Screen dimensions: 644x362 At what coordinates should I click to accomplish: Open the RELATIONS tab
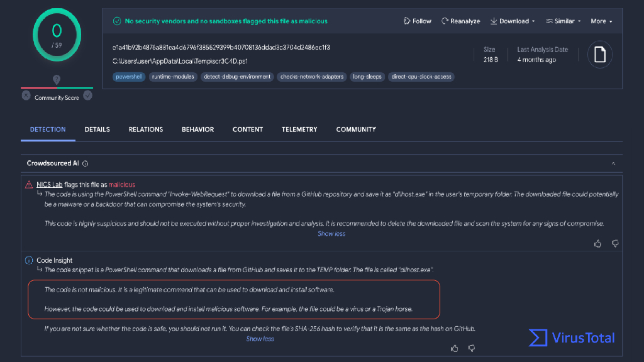click(145, 129)
